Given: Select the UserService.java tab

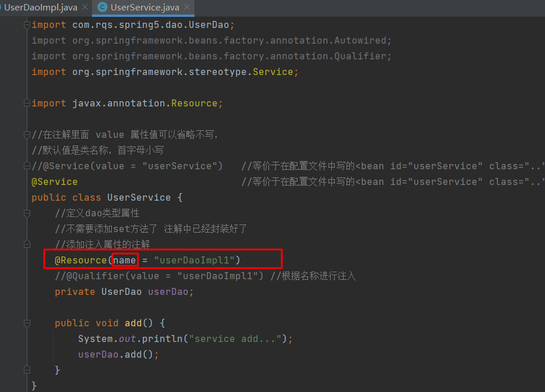Looking at the screenshot, I should [144, 8].
